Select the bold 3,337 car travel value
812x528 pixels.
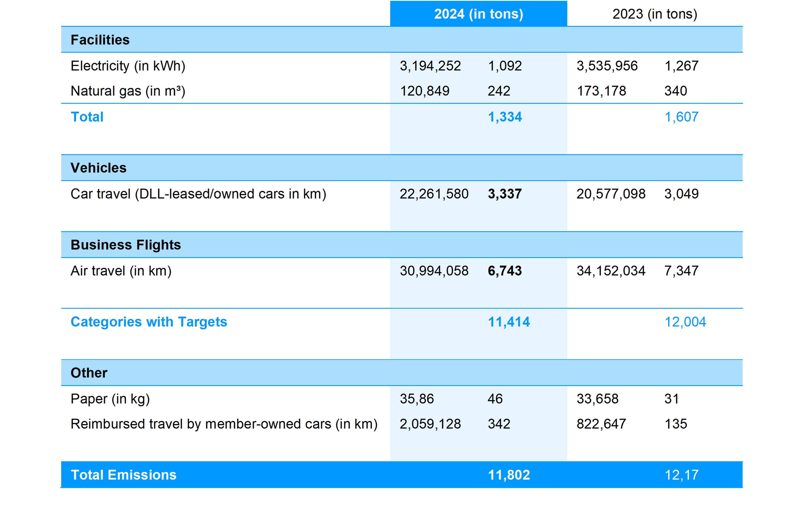pos(505,194)
